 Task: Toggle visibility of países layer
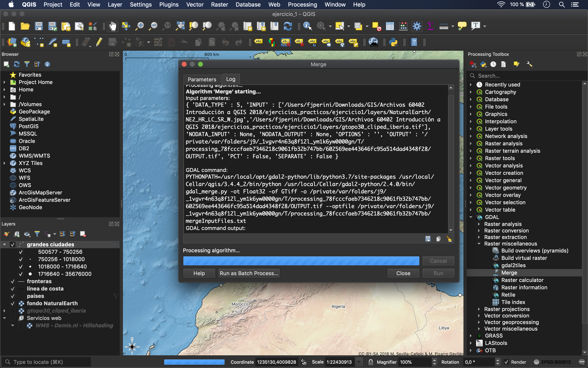(12, 296)
